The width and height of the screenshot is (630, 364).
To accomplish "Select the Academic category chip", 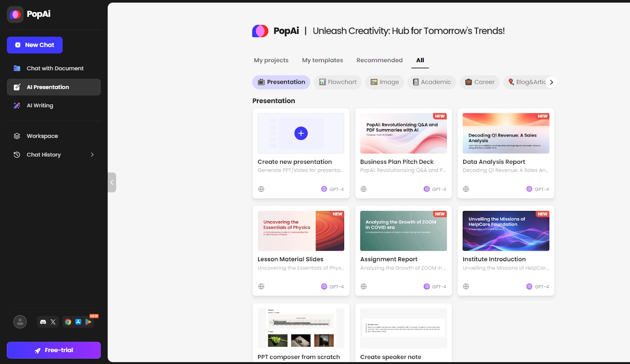I will [x=432, y=82].
